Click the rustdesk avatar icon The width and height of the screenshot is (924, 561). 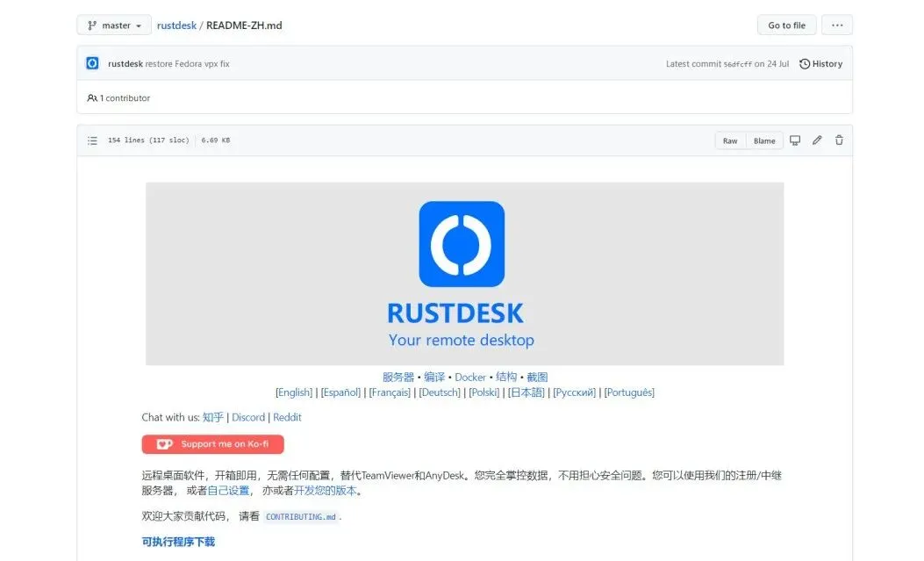point(92,63)
